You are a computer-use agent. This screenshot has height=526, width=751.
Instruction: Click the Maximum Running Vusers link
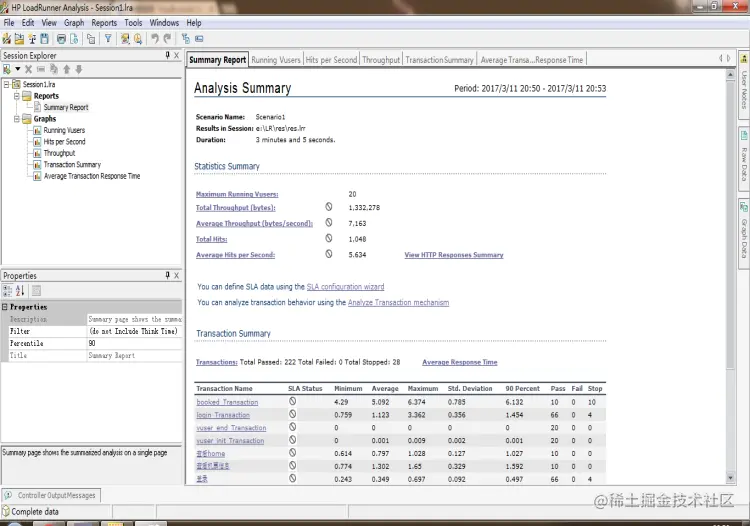point(237,194)
